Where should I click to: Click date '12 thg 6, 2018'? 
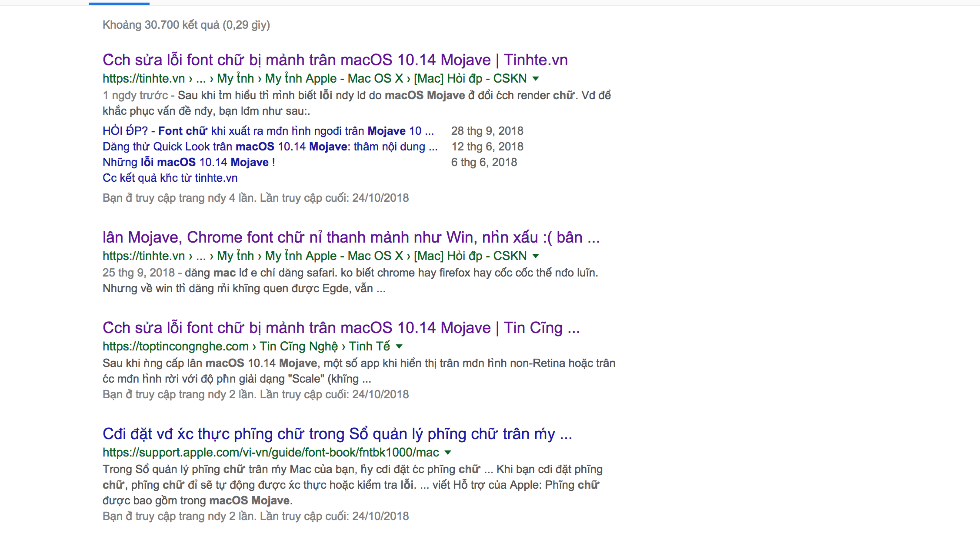pos(487,147)
